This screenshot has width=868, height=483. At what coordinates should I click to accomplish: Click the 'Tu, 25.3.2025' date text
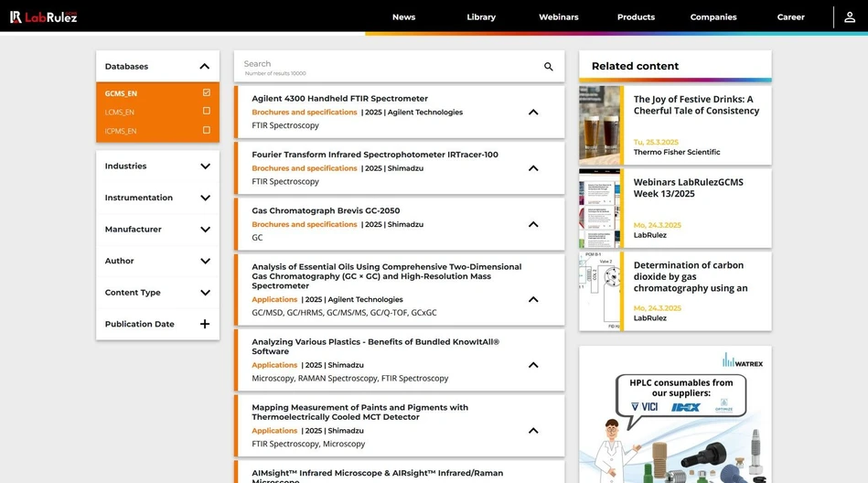(656, 142)
